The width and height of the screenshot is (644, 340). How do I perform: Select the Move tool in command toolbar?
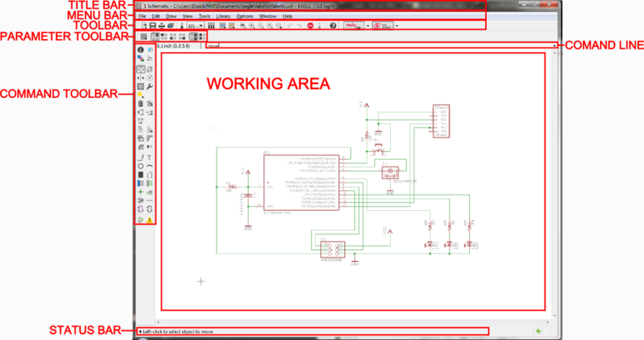(140, 69)
